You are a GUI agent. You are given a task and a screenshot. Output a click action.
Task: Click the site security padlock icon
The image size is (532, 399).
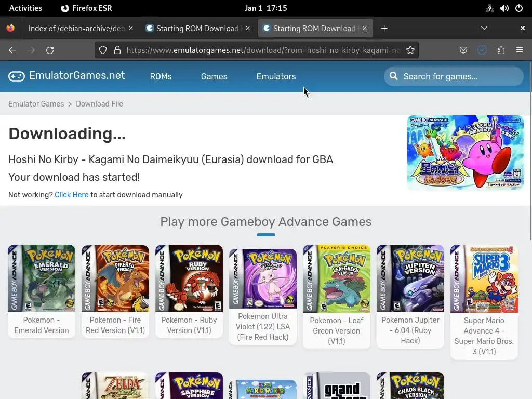[x=117, y=50]
